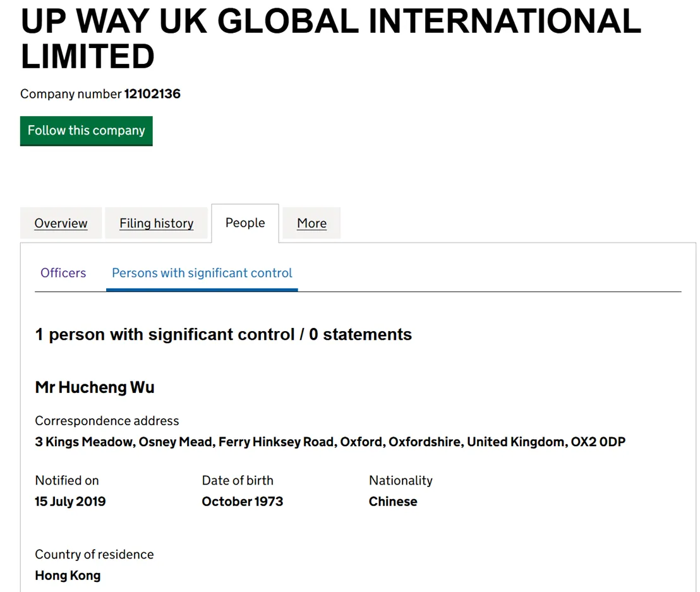Click the Follow this company button

click(x=86, y=131)
